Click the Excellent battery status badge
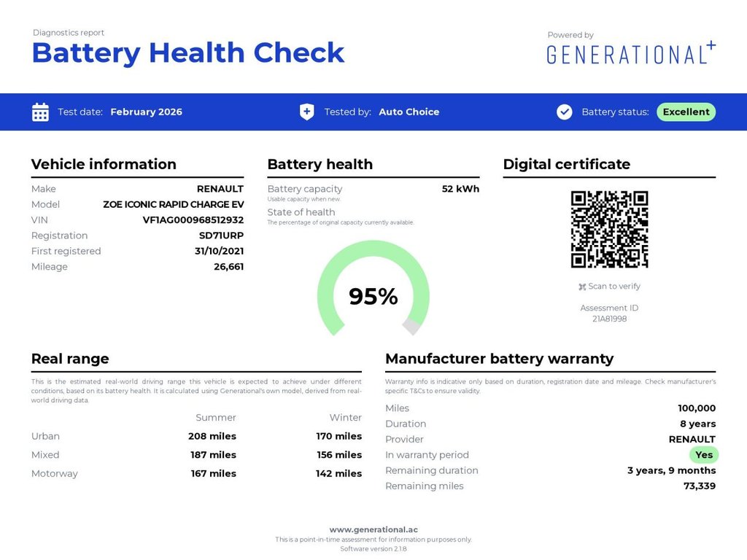 click(x=686, y=112)
